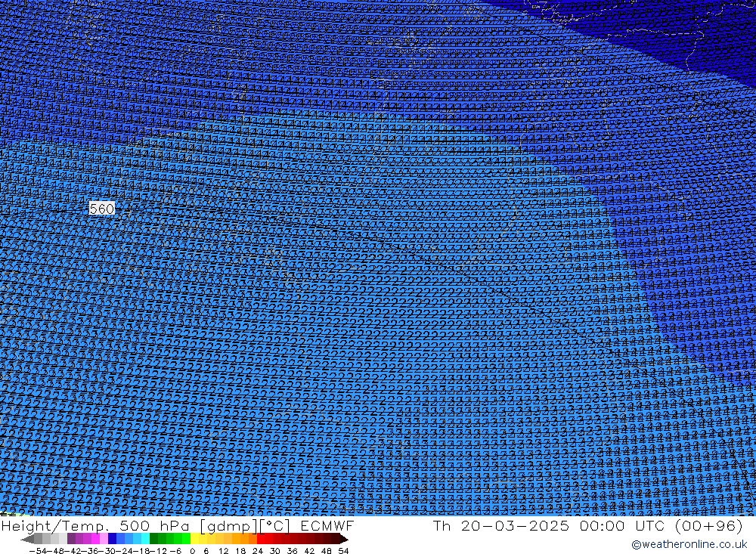Select the yellow legend swatch at 0

coord(194,539)
